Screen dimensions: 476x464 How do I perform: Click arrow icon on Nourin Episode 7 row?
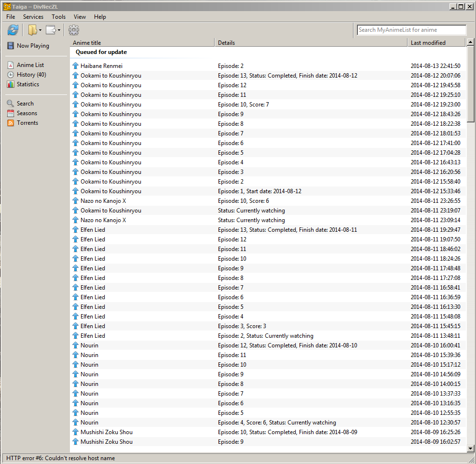[x=76, y=394]
